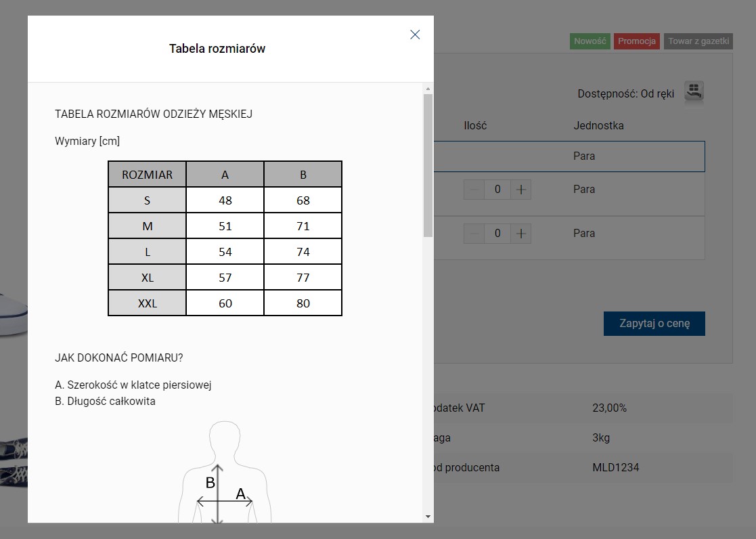Focus the upper quantity input field
The height and width of the screenshot is (539, 756).
point(497,190)
